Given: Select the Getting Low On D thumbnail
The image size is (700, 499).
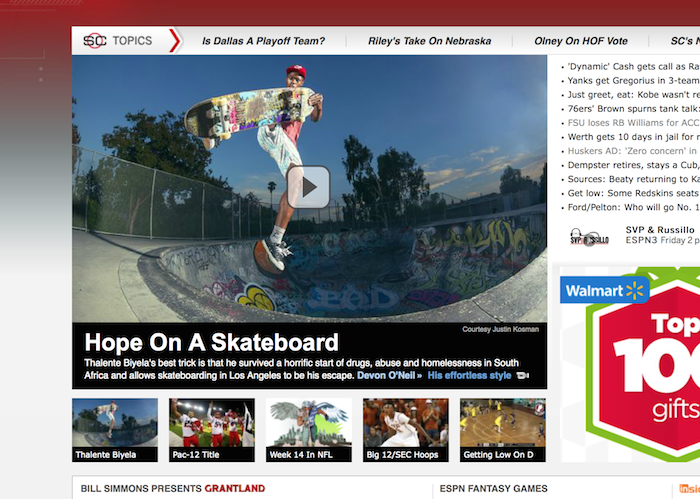Looking at the screenshot, I should [x=503, y=430].
